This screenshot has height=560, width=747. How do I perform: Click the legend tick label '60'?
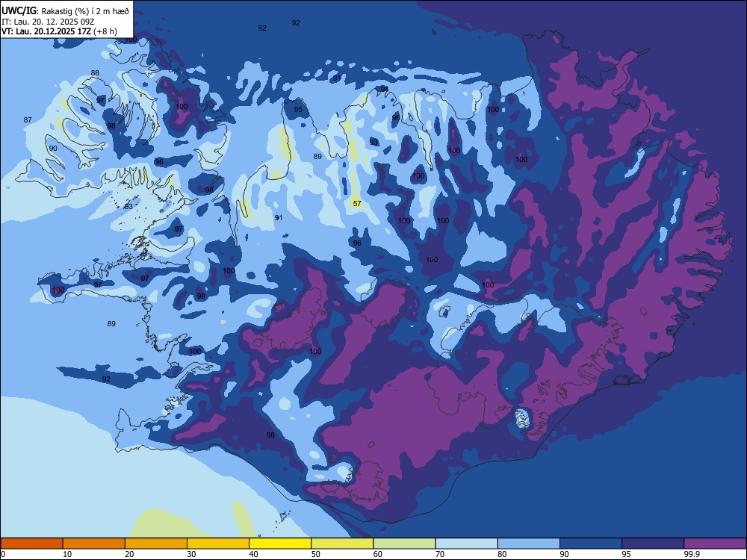pyautogui.click(x=378, y=554)
